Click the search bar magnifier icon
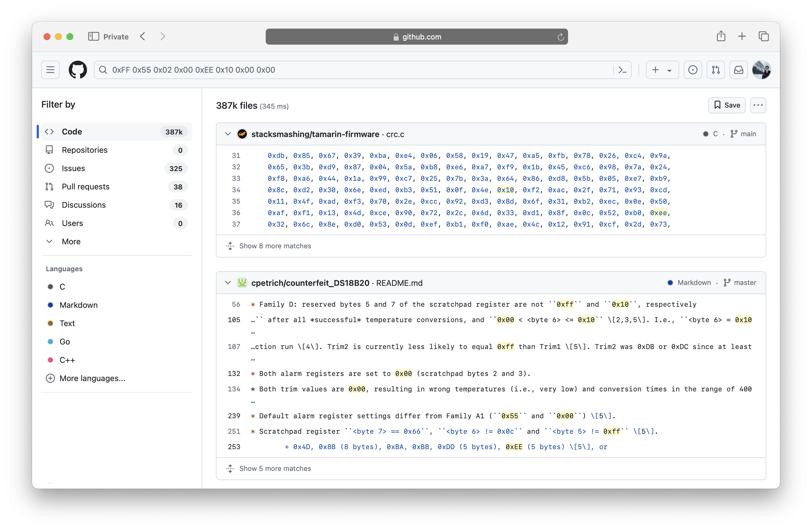Image resolution: width=812 pixels, height=531 pixels. (x=103, y=70)
